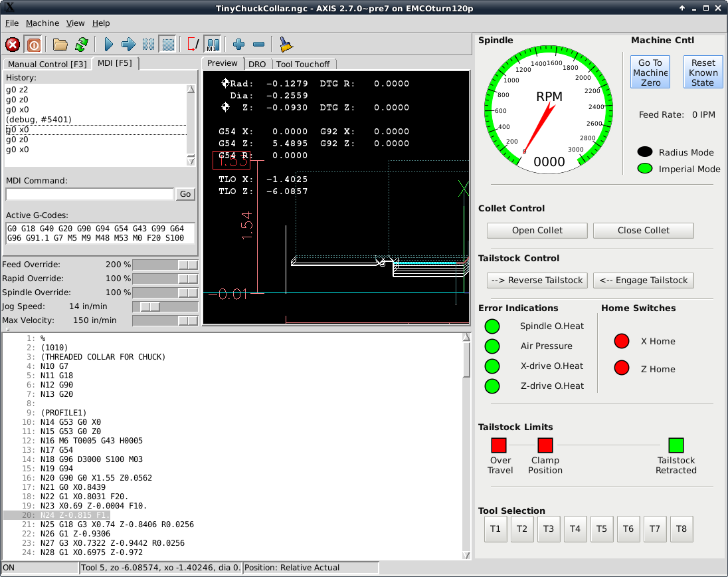The height and width of the screenshot is (577, 728).
Task: Pause program execution from the toolbar
Action: point(148,45)
